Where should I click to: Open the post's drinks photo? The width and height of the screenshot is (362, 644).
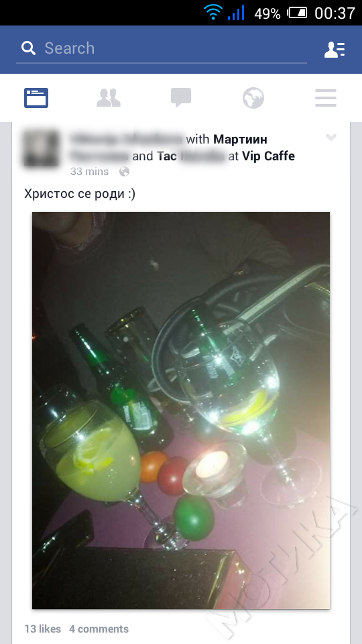(181, 411)
